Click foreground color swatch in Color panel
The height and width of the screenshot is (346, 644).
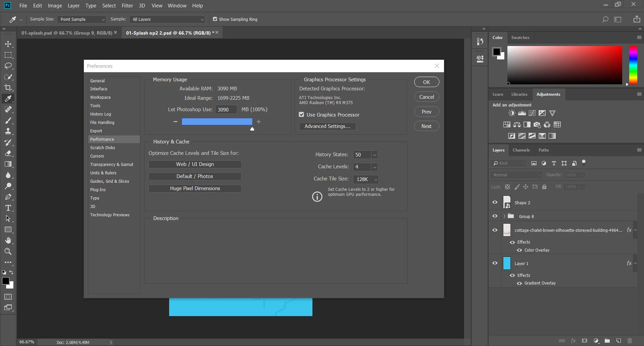[496, 52]
